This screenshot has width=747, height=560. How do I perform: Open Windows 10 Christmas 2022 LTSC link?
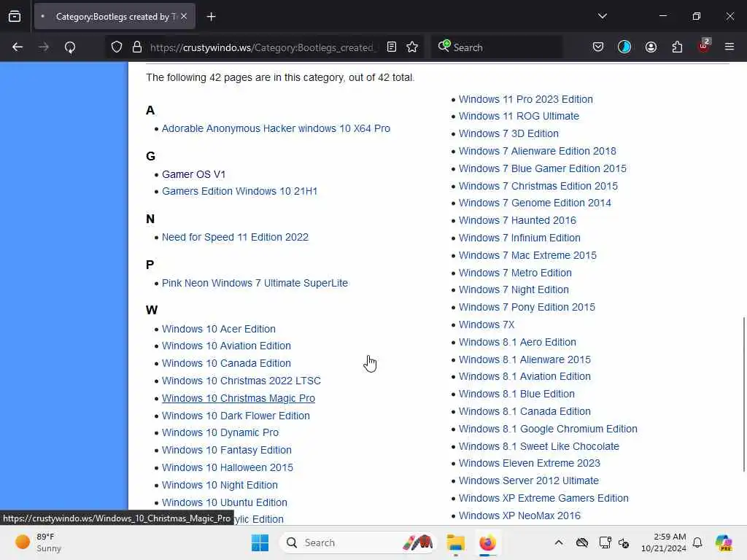[x=241, y=381]
